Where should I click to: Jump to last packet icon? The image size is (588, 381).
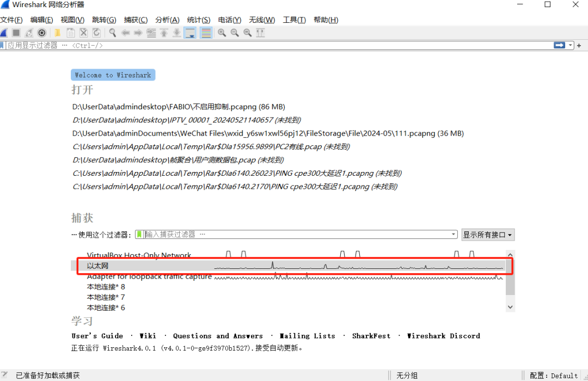(176, 33)
